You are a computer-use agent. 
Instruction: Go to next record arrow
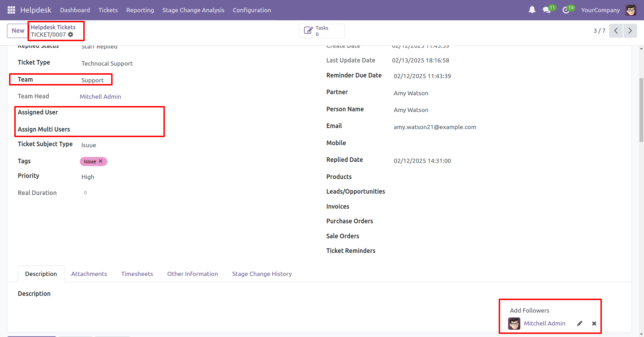click(630, 31)
